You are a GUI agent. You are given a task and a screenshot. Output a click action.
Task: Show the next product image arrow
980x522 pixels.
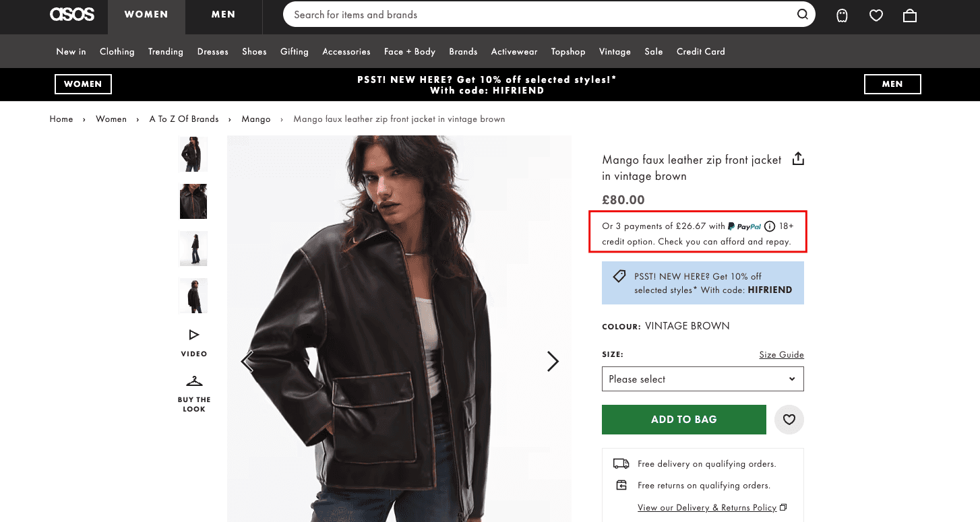coord(553,361)
